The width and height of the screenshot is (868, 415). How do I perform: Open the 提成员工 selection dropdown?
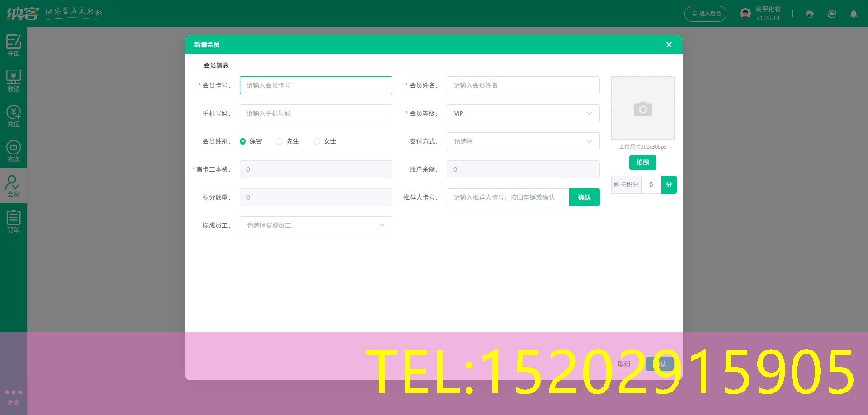(x=315, y=225)
